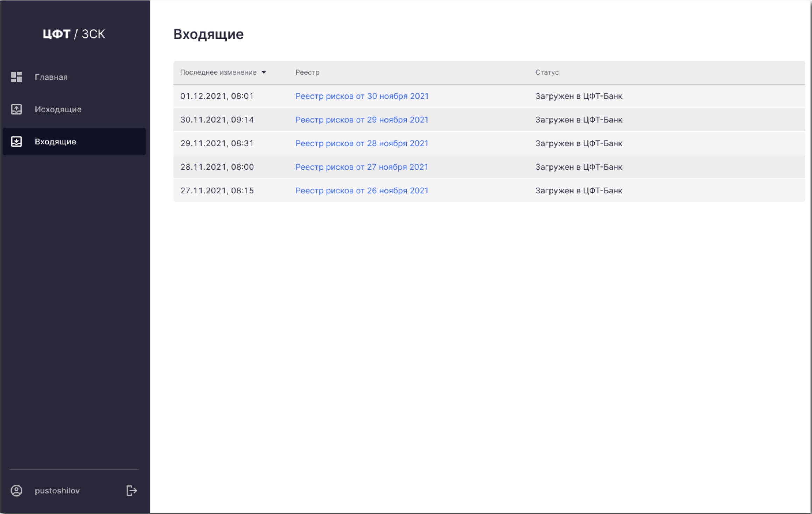Screen dimensions: 812x514
Task: Click the logout arrow icon
Action: [x=131, y=491]
